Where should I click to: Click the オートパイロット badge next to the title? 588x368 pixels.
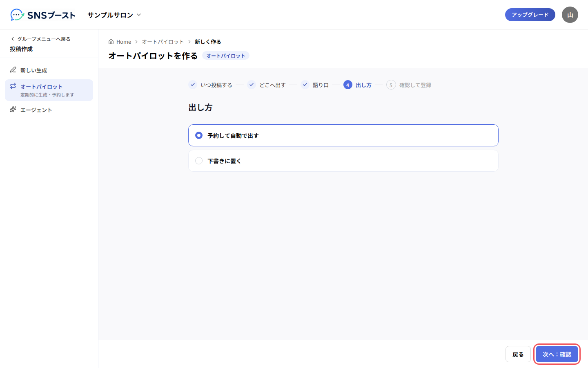point(225,56)
